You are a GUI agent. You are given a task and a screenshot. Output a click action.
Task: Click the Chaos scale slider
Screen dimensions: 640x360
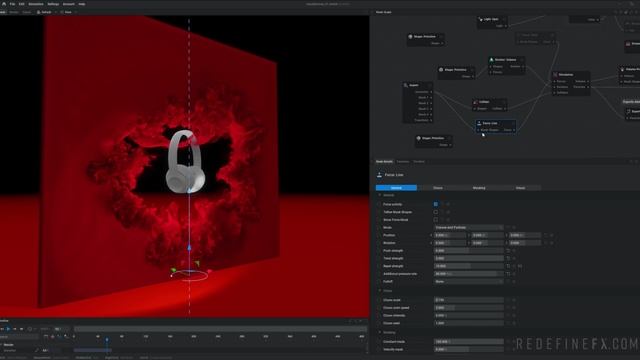[469, 300]
